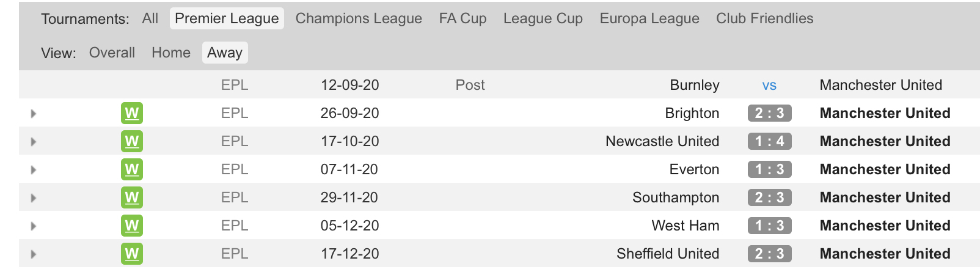This screenshot has height=269, width=980.
Task: Click the W result icon for West Ham
Action: click(131, 226)
